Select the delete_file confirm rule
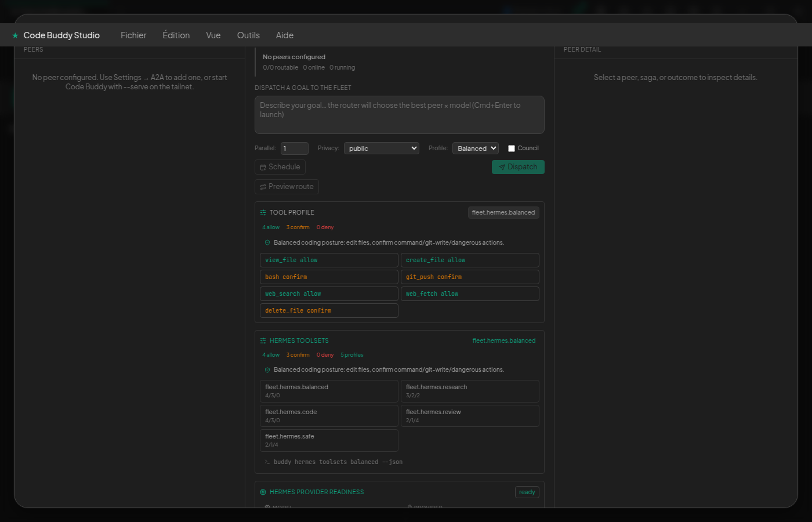Viewport: 812px width, 522px height. [x=329, y=310]
